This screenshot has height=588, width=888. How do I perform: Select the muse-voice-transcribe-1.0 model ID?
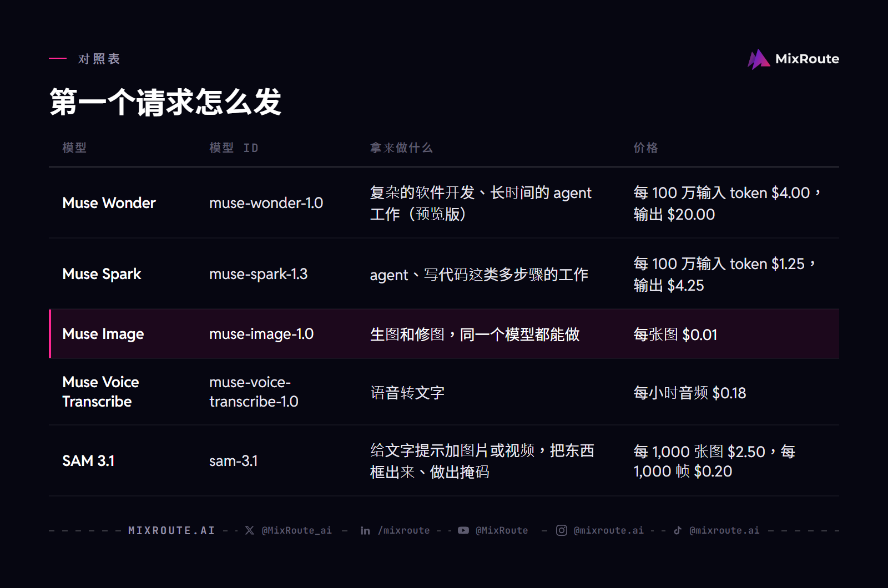(254, 392)
